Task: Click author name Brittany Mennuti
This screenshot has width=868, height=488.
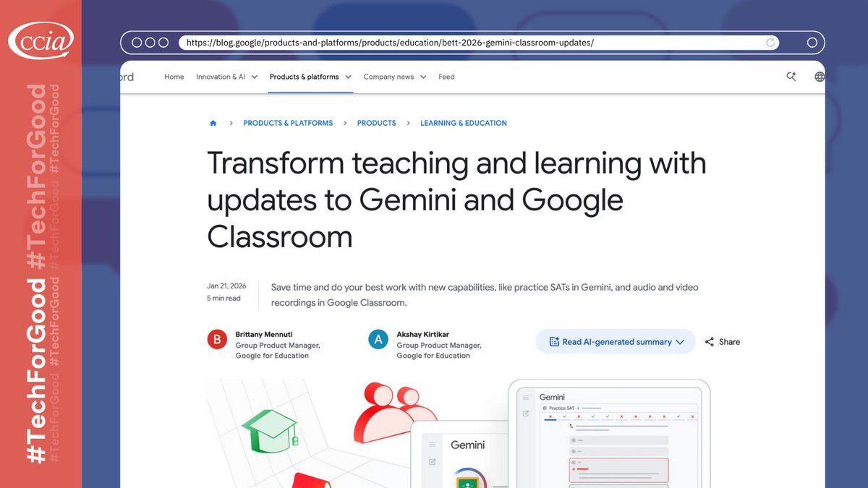Action: click(x=264, y=335)
